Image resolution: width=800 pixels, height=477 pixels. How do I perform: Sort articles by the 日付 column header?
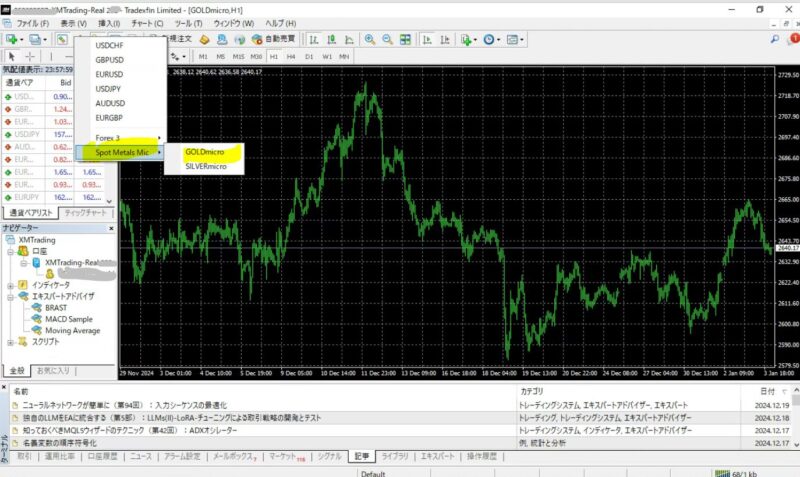(x=767, y=391)
